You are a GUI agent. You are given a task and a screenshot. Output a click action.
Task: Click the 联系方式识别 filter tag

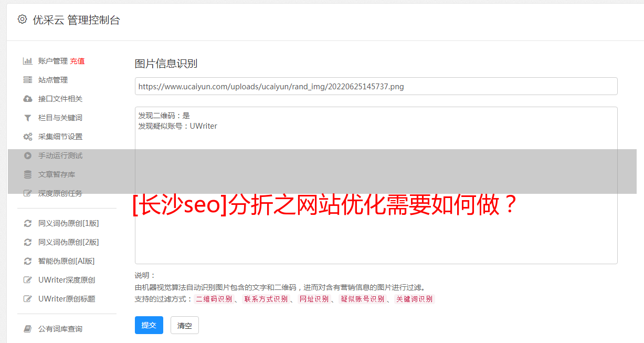click(x=266, y=299)
